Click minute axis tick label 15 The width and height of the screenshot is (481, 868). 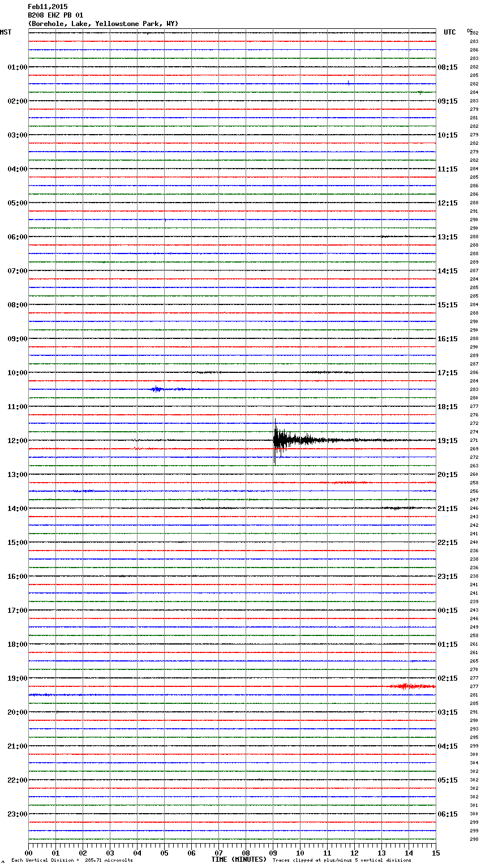(x=436, y=853)
